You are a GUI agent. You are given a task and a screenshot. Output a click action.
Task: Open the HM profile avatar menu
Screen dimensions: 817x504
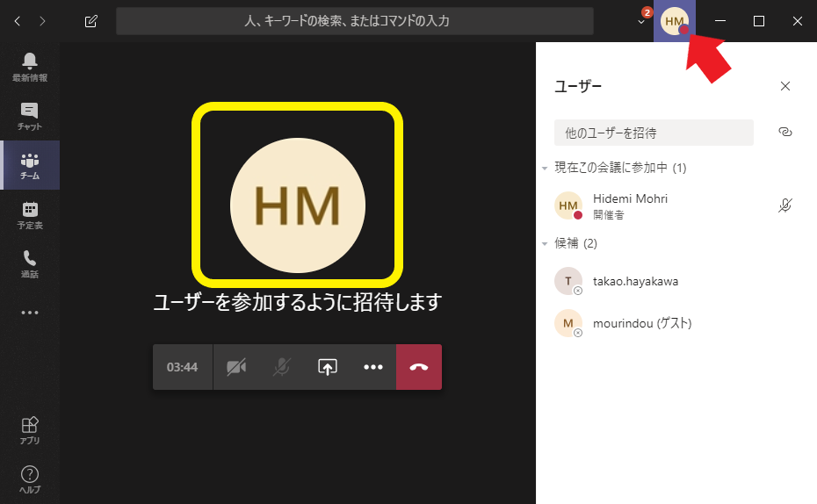pos(675,21)
